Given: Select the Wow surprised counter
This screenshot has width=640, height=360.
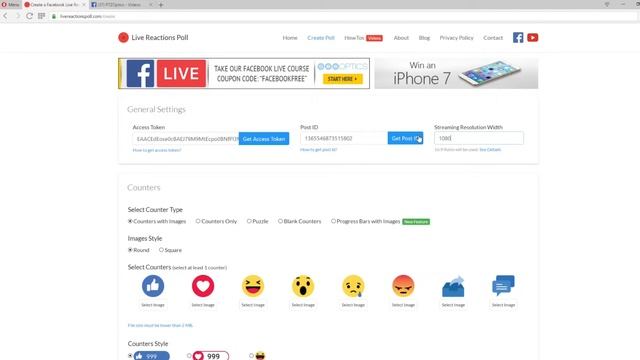Looking at the screenshot, I should click(303, 286).
